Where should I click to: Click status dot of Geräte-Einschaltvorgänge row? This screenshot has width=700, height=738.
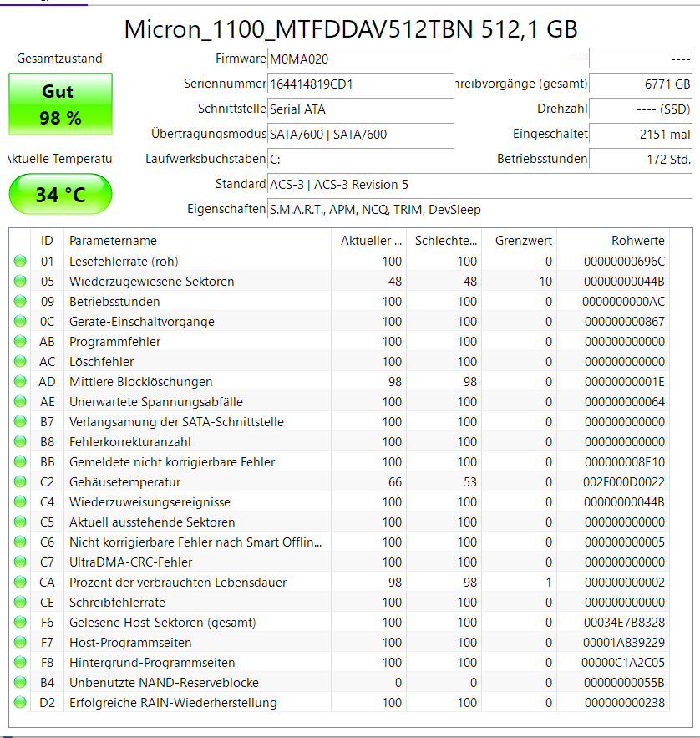click(x=20, y=321)
